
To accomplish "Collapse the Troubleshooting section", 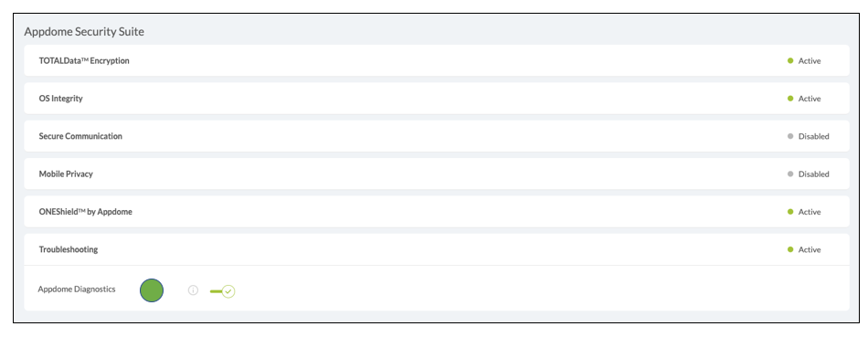I will point(436,249).
